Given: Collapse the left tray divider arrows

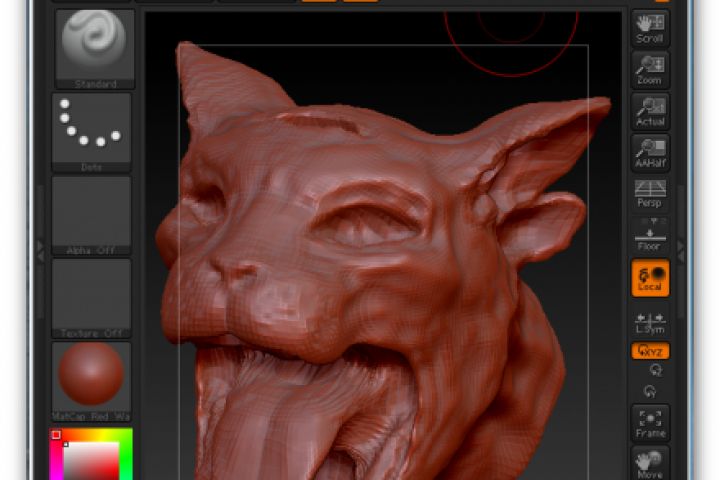Looking at the screenshot, I should tap(40, 252).
